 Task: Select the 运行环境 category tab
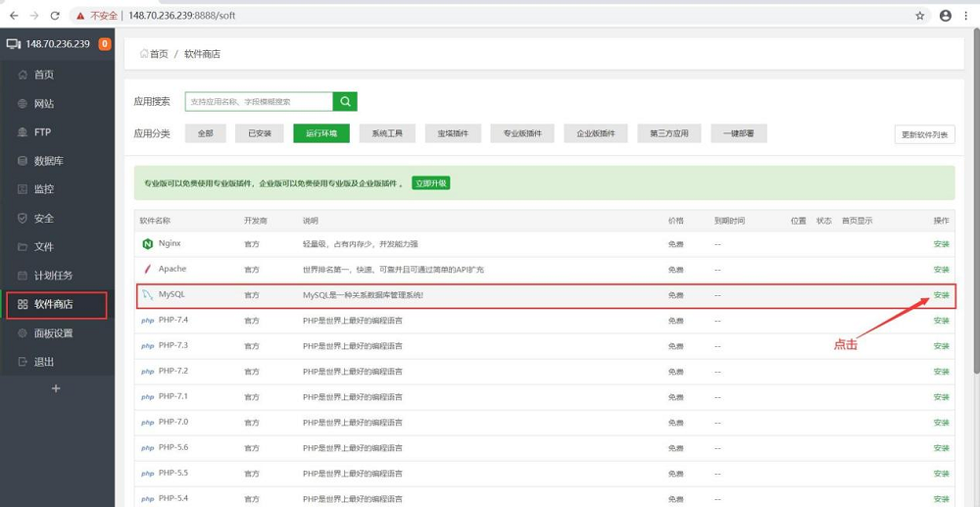click(x=321, y=133)
